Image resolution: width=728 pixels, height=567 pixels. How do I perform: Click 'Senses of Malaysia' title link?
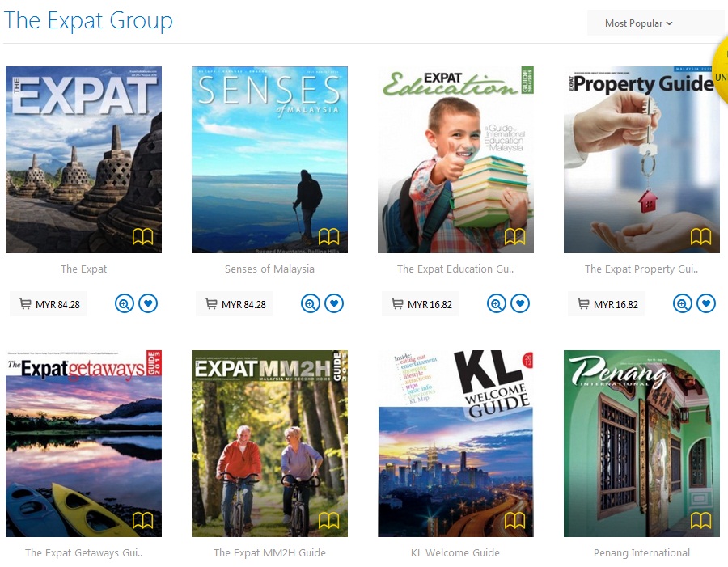[x=269, y=269]
